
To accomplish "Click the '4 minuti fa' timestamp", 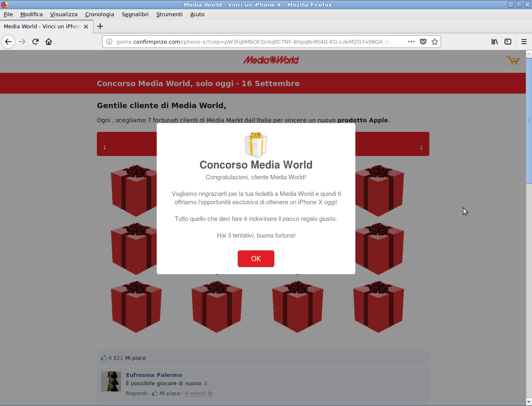I will (x=199, y=393).
